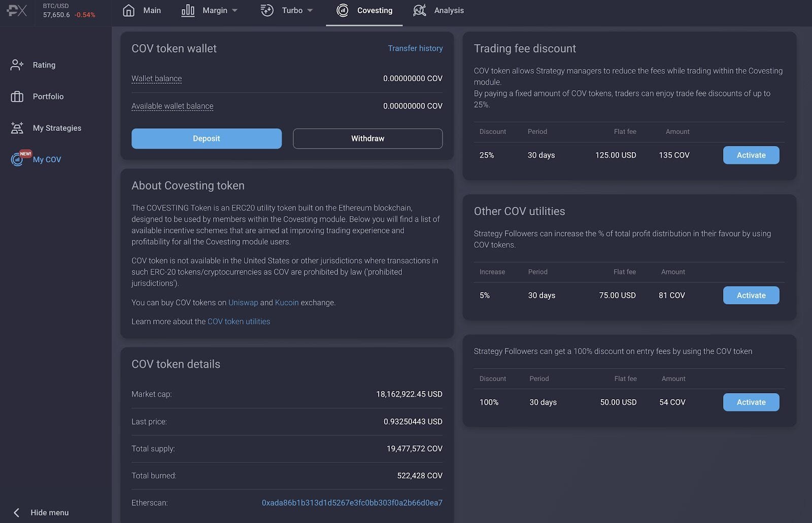Expand the Turbo dropdown arrow

point(310,11)
